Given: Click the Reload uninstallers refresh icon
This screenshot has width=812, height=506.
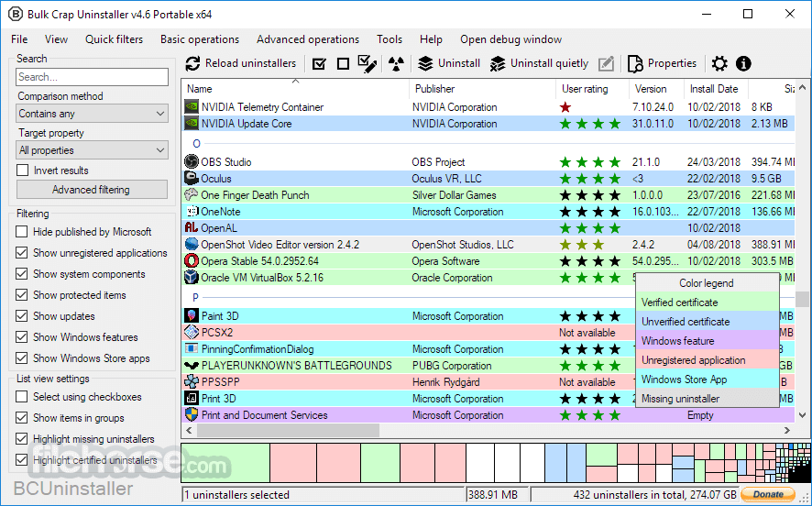Looking at the screenshot, I should [x=192, y=63].
